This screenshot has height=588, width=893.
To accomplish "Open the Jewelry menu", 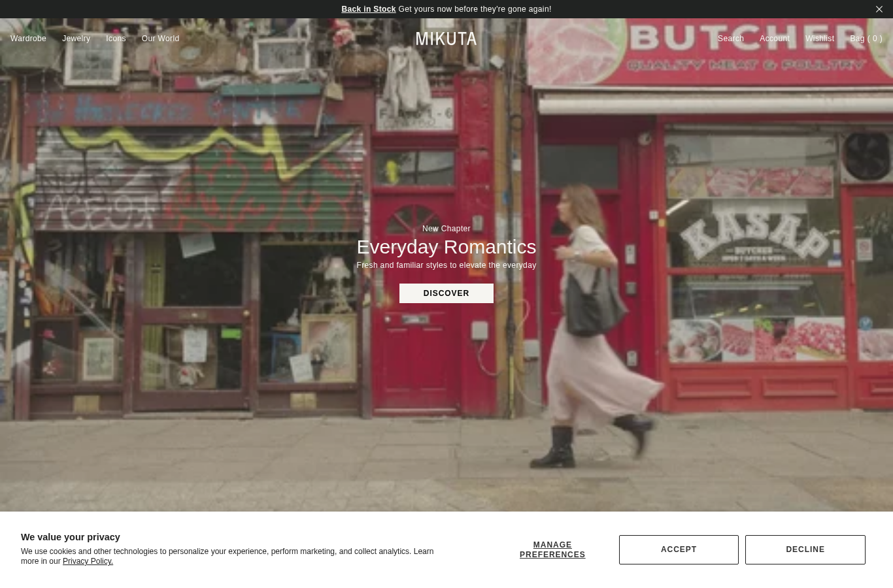I will point(76,39).
